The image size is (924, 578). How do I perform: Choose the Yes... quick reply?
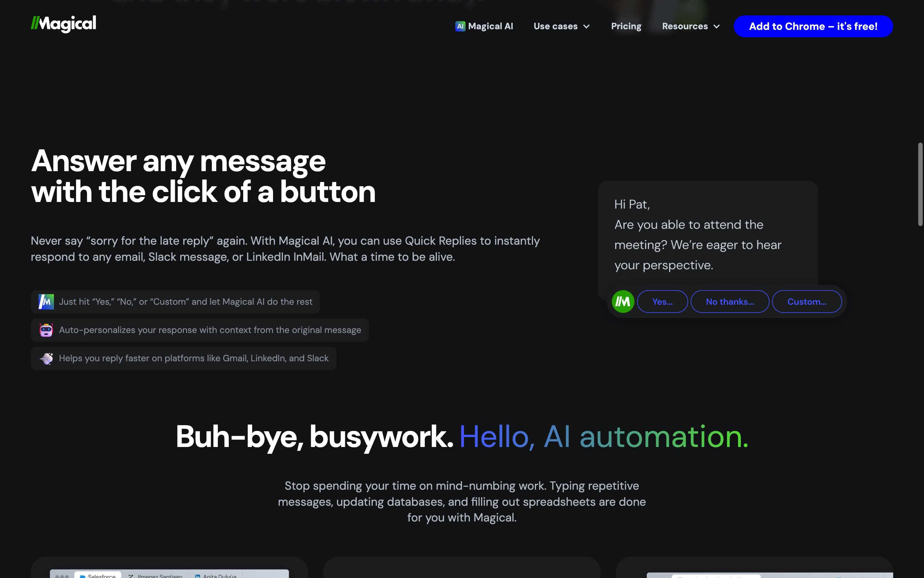(x=663, y=302)
